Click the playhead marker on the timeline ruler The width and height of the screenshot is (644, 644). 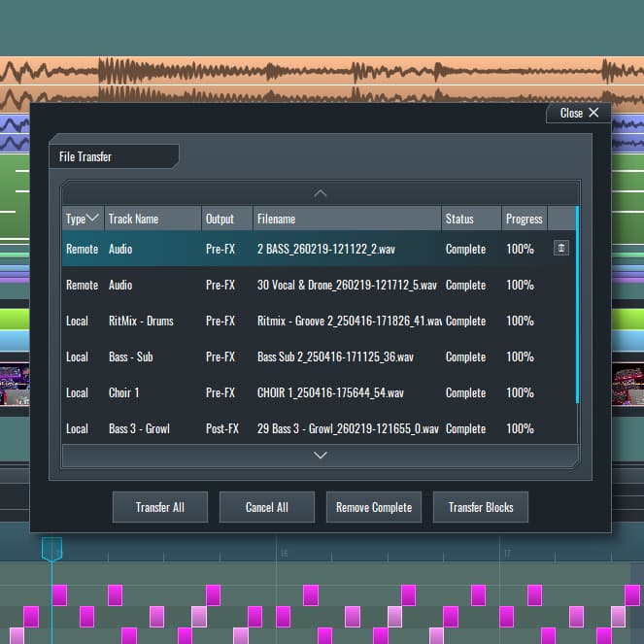51,549
